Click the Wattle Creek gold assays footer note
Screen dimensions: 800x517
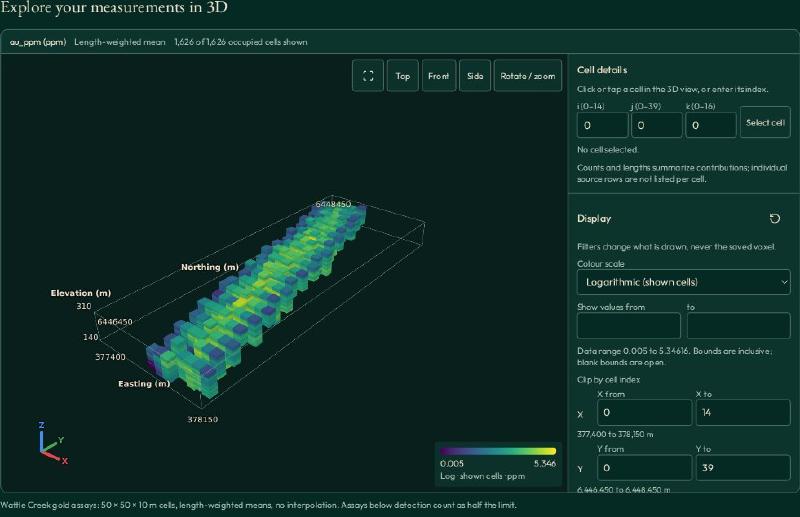[258, 505]
